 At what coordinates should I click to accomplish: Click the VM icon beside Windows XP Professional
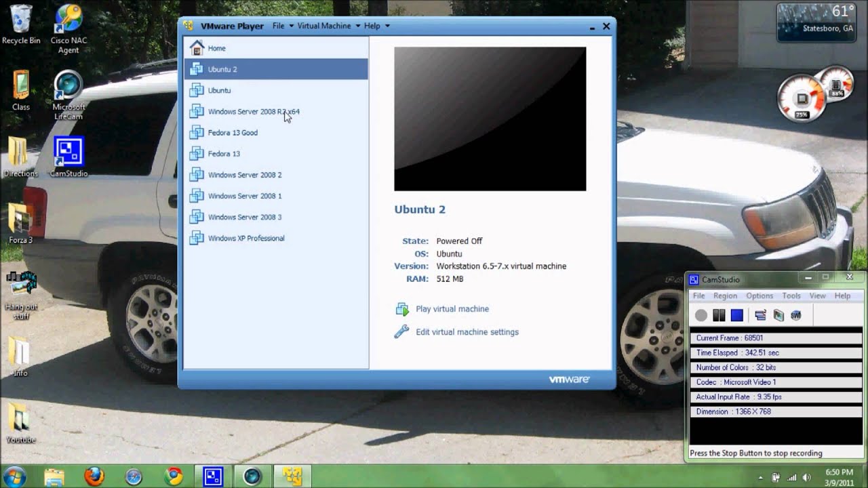(x=197, y=238)
